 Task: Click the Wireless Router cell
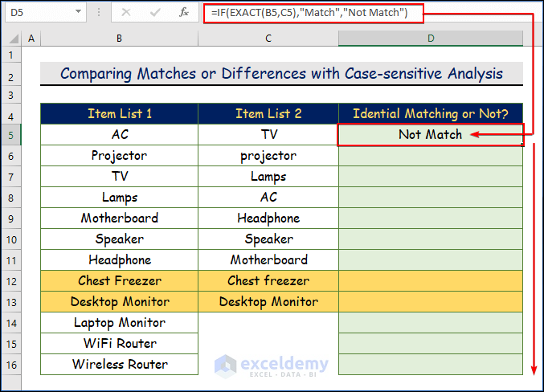pos(119,364)
